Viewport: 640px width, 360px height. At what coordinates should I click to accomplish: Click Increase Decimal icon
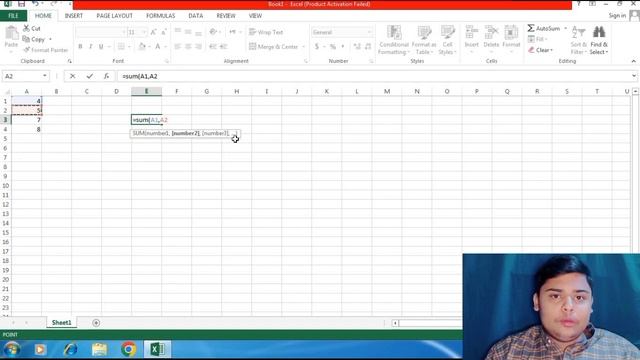tap(357, 47)
